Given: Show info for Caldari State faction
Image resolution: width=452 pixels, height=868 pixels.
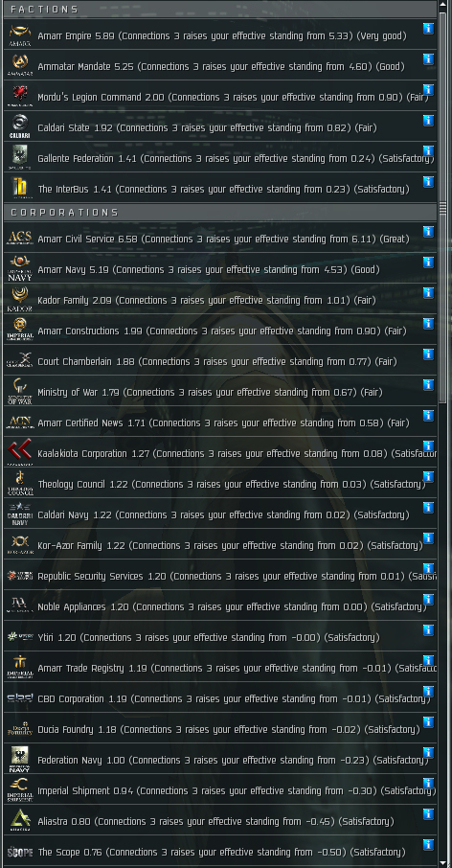Looking at the screenshot, I should coord(428,120).
